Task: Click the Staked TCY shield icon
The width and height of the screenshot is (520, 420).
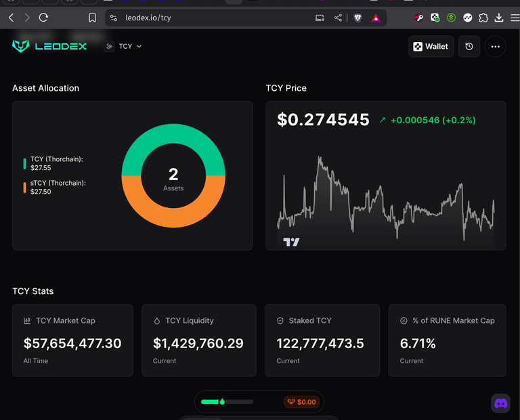Action: coord(280,321)
